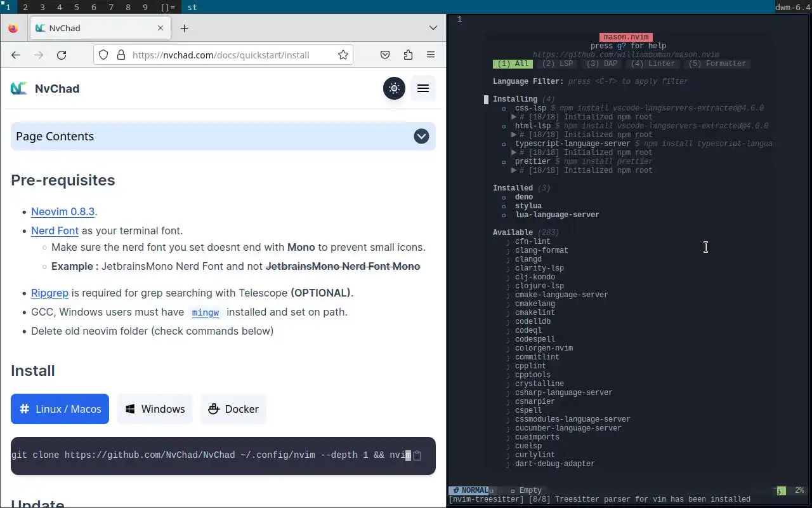Open Firefox extensions puzzle icon

click(x=408, y=55)
